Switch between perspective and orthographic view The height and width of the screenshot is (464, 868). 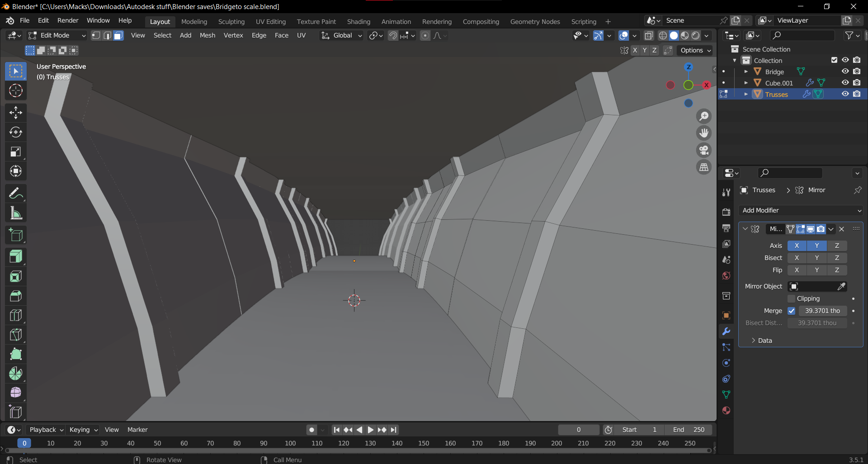(x=704, y=167)
